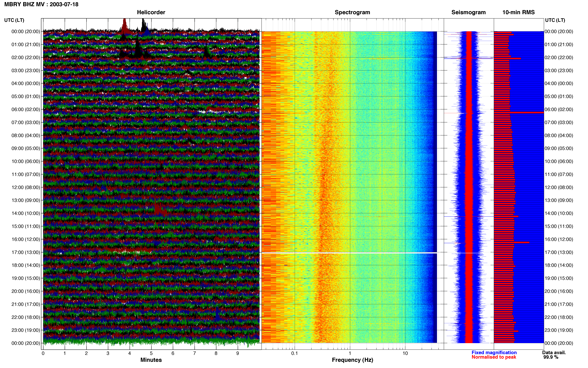Click the 'Seismogram' panel heading
Image resolution: width=588 pixels, height=368 pixels.
(468, 12)
